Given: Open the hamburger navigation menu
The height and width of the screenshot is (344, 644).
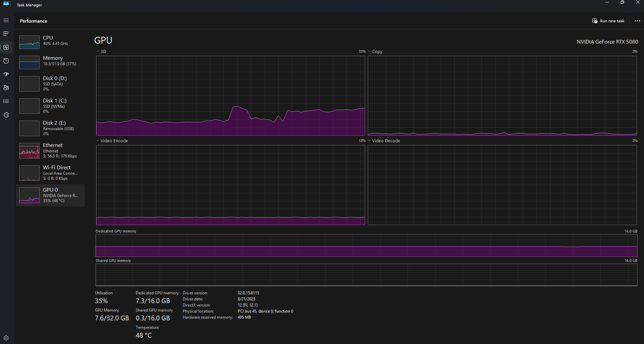Looking at the screenshot, I should (x=6, y=21).
